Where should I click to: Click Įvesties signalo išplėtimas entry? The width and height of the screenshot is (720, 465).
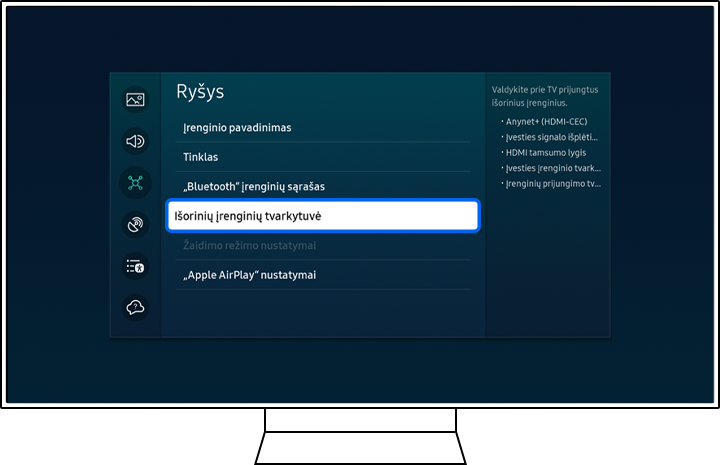click(551, 137)
